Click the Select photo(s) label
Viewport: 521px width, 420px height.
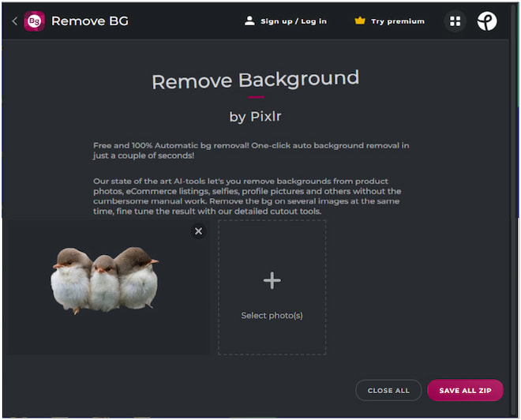click(x=272, y=316)
